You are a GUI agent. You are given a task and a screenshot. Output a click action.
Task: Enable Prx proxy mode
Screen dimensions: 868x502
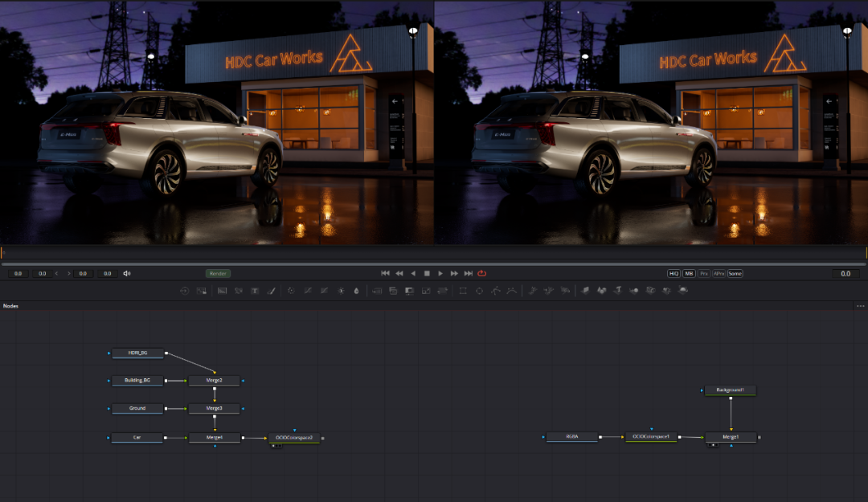tap(703, 273)
